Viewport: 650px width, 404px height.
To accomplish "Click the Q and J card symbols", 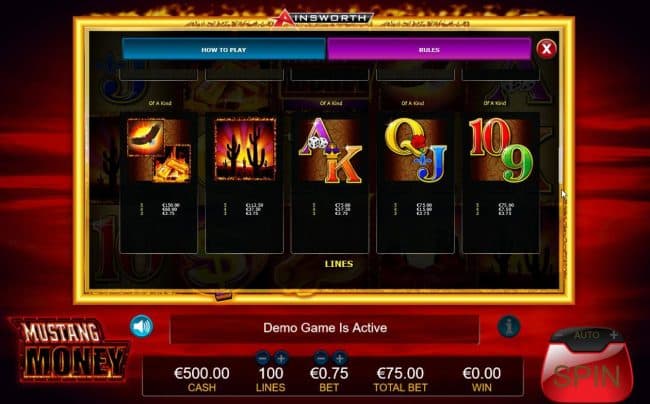I will tap(416, 150).
